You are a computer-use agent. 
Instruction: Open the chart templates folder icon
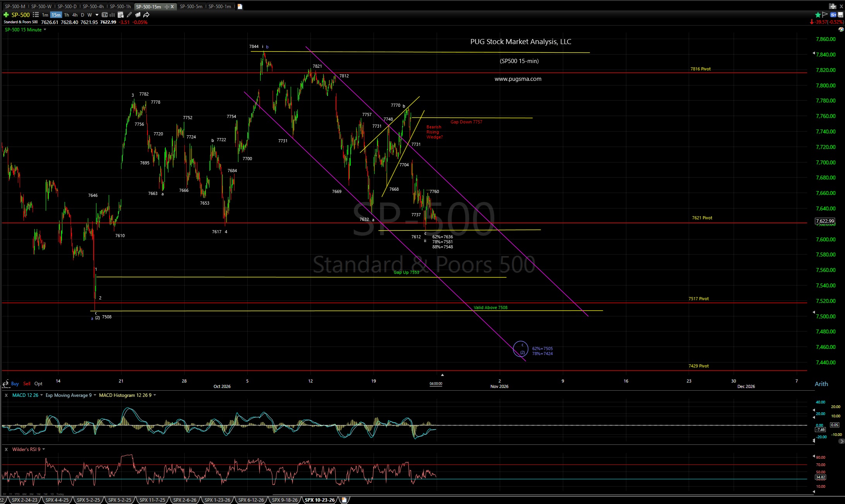(x=138, y=15)
